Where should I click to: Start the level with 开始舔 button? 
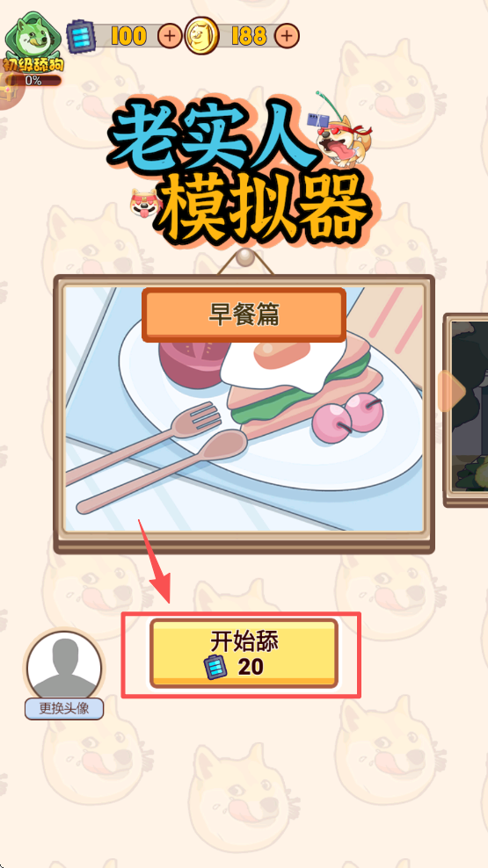tap(244, 654)
